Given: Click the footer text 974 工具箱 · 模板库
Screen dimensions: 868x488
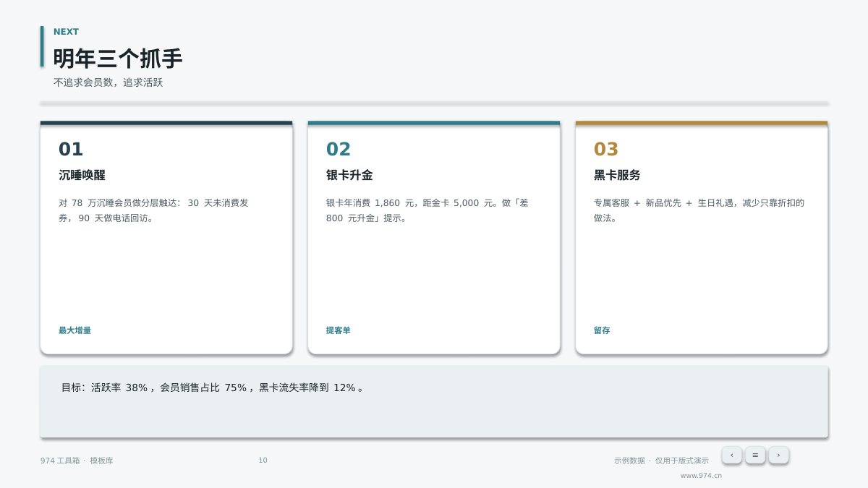Looking at the screenshot, I should pyautogui.click(x=77, y=461).
